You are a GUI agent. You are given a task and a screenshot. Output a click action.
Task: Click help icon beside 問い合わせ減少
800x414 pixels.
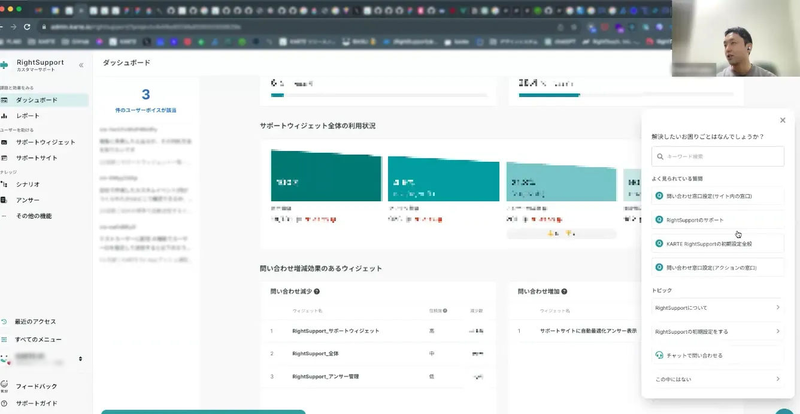(x=317, y=291)
